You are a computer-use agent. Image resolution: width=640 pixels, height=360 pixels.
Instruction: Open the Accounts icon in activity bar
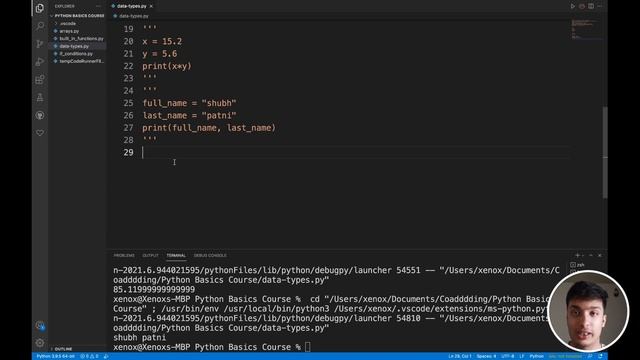40,325
